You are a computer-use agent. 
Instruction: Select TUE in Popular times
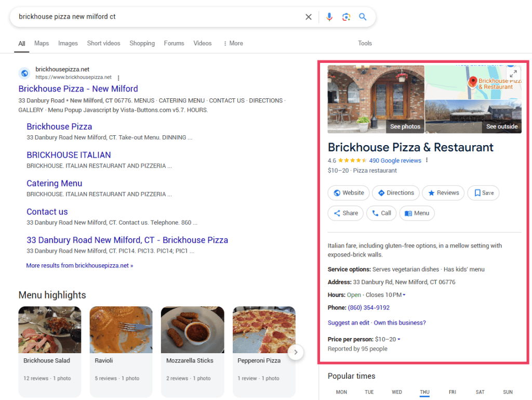coord(369,392)
